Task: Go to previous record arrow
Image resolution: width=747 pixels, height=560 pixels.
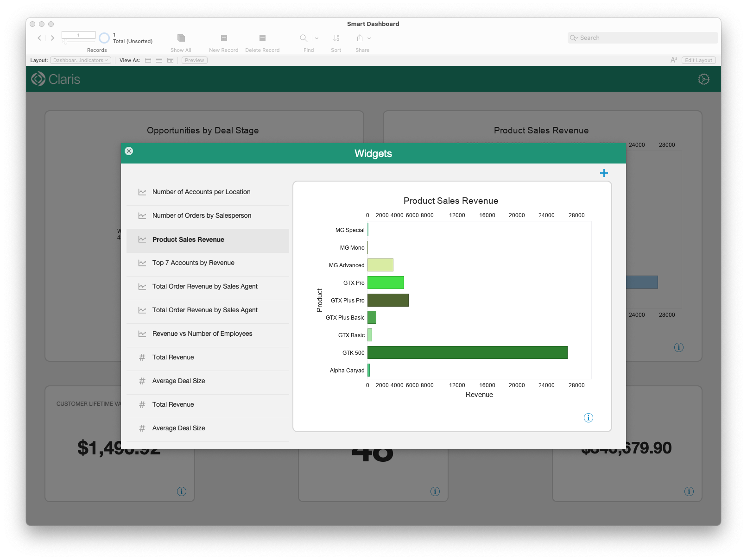Action: (x=39, y=38)
